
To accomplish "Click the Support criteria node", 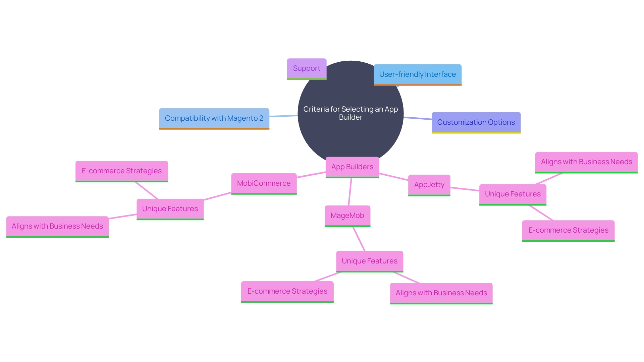I will tap(307, 68).
